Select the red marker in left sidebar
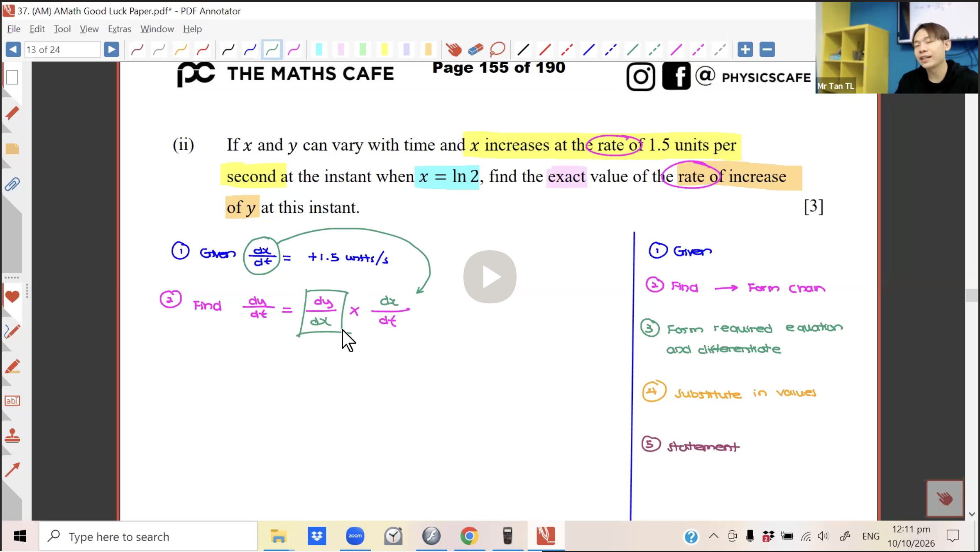Screen dimensions: 980x552 point(12,113)
